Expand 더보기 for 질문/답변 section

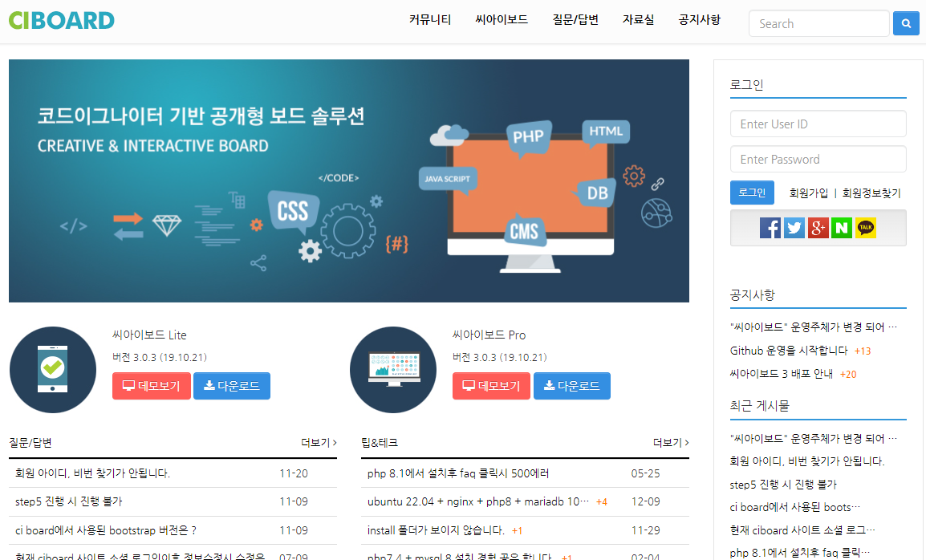click(319, 442)
